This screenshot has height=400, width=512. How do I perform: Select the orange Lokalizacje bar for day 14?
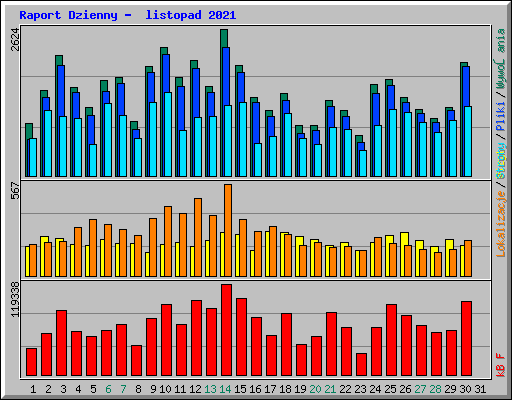(x=228, y=230)
